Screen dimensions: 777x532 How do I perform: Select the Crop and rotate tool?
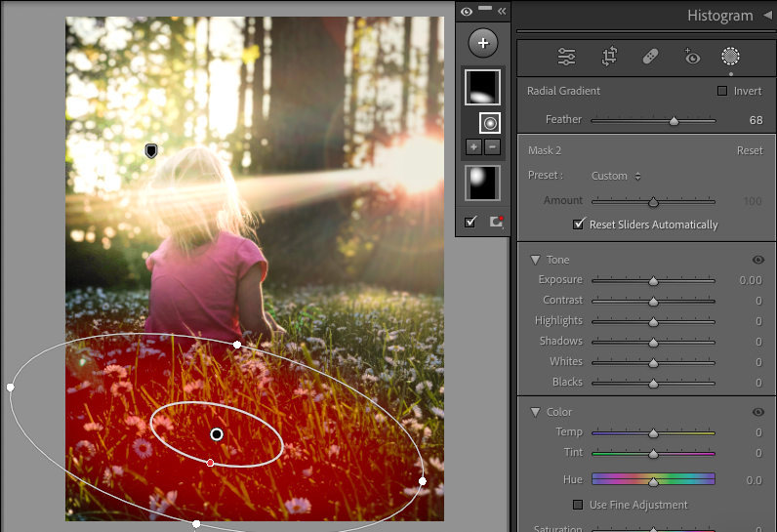[609, 57]
